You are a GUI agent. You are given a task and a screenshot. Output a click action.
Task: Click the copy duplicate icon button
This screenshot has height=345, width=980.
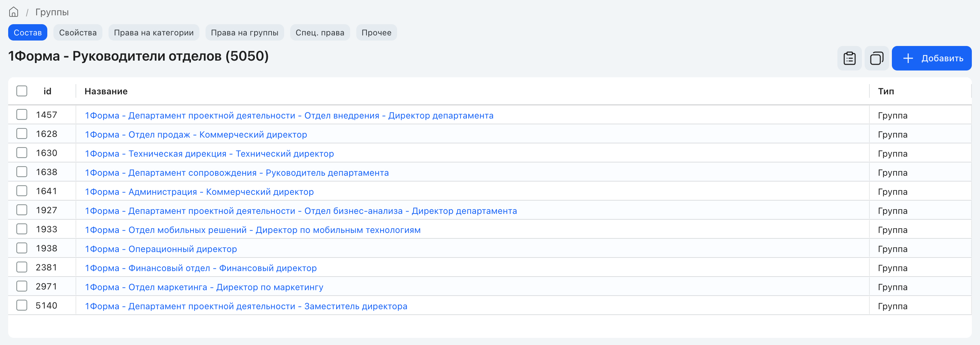pyautogui.click(x=877, y=58)
